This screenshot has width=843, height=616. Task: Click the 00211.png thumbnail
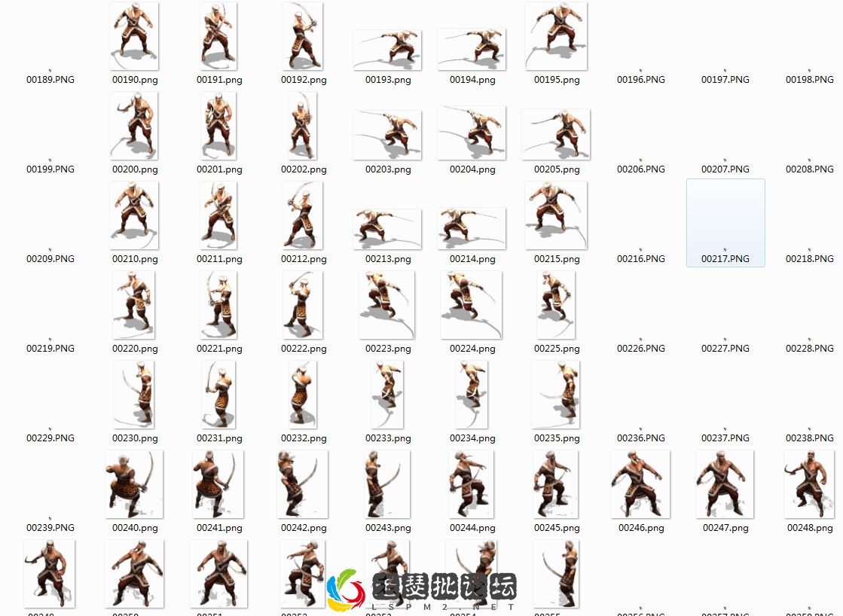218,215
